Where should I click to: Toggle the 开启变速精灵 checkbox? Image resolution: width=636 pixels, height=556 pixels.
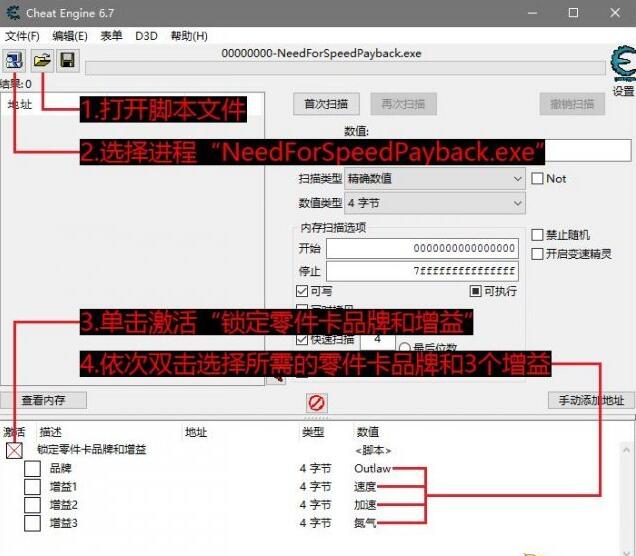point(537,254)
